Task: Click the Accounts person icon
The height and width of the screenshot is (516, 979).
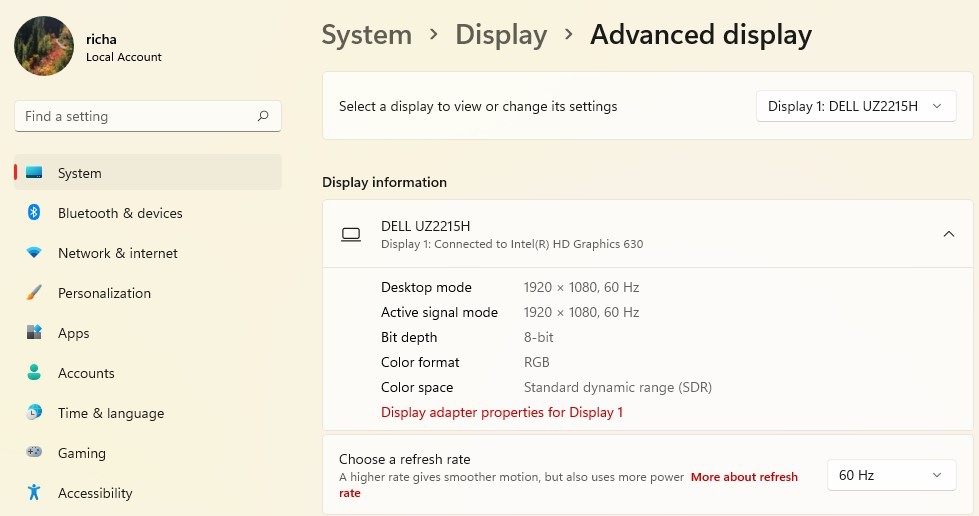Action: pos(34,372)
